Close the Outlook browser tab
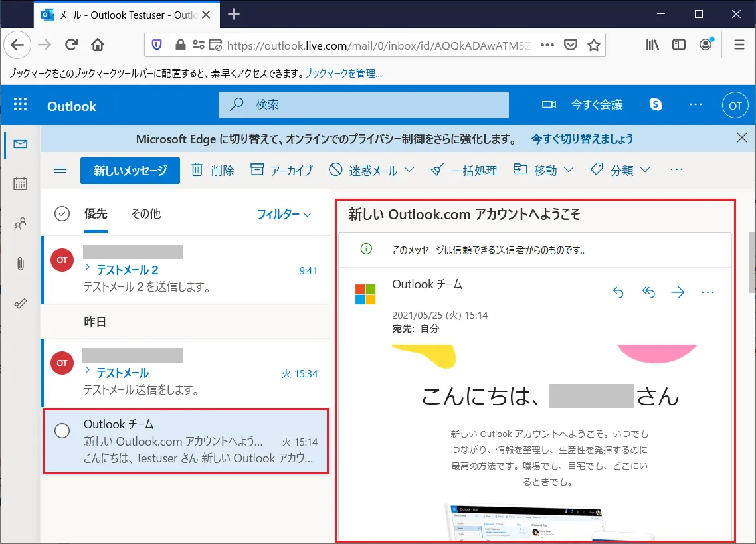The height and width of the screenshot is (544, 756). (x=206, y=15)
